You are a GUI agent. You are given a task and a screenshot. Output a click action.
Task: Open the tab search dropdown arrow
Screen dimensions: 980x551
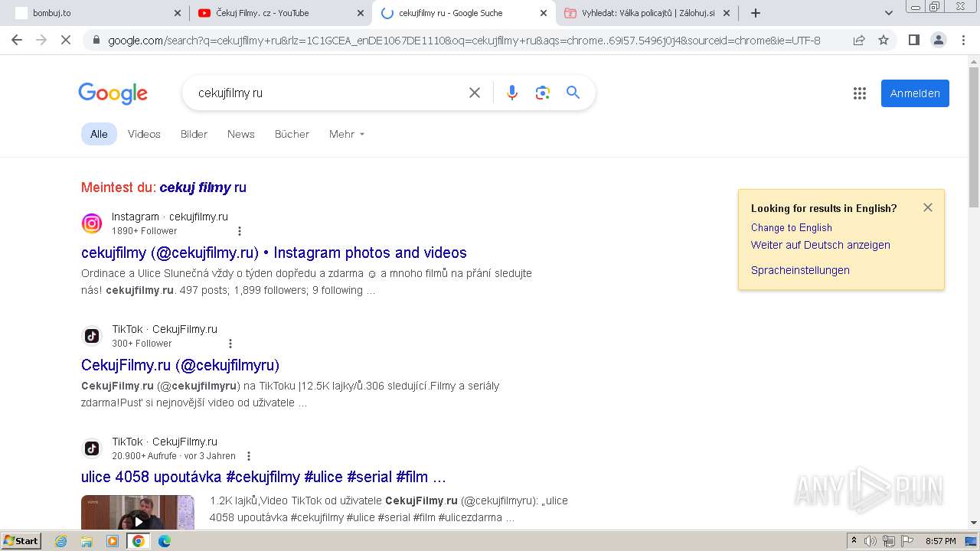pyautogui.click(x=889, y=13)
